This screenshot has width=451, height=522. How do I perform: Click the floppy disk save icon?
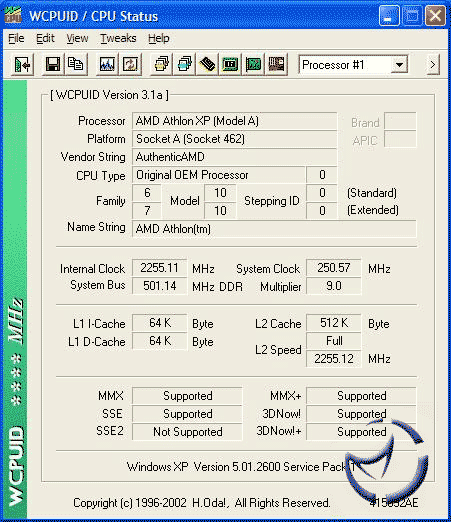coord(53,64)
